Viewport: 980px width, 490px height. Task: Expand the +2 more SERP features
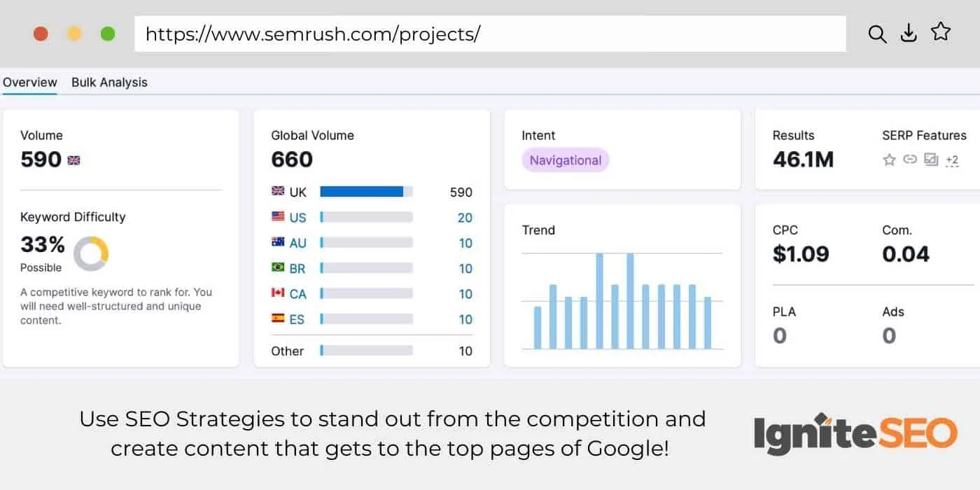952,160
